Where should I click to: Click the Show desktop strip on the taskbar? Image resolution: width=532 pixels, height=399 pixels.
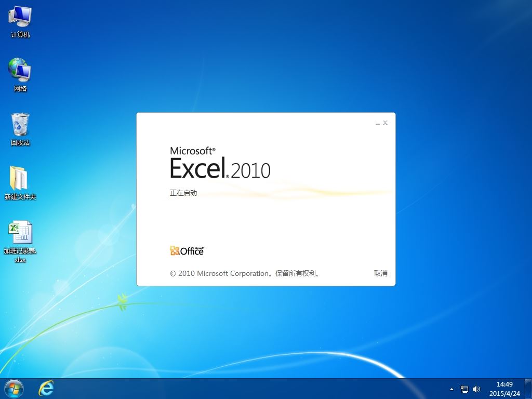[x=528, y=389]
